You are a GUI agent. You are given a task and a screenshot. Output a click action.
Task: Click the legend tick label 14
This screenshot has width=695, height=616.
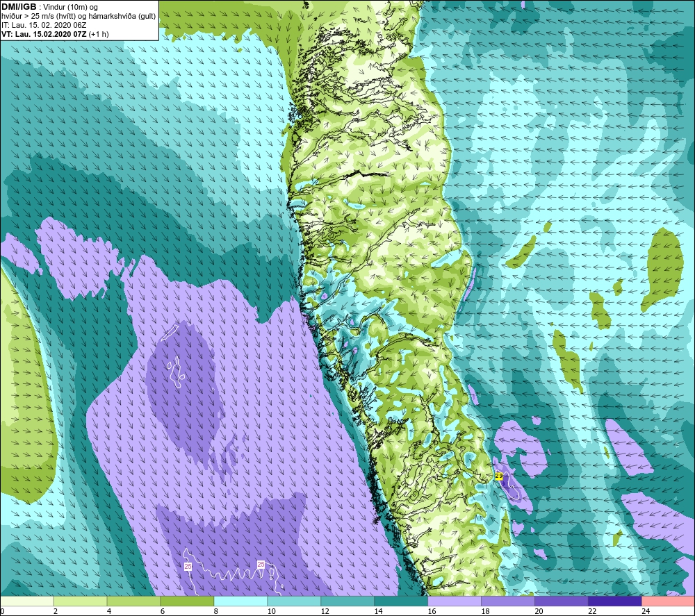pyautogui.click(x=378, y=611)
